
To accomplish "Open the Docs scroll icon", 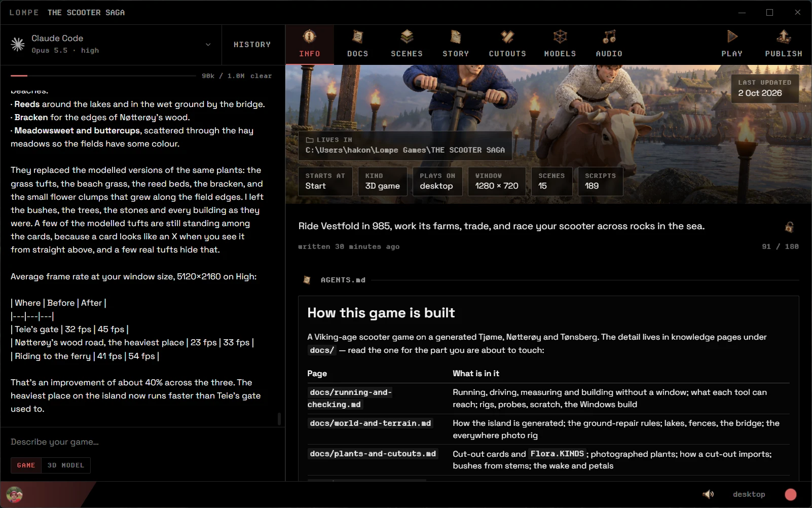I will pos(357,37).
